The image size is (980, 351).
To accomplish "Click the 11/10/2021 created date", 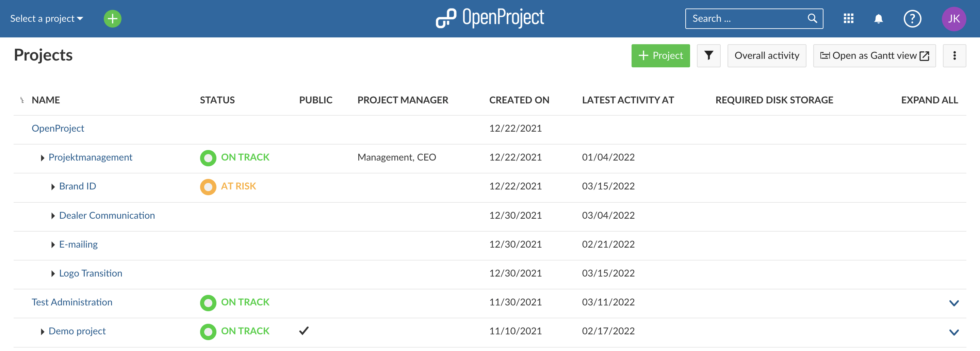I will pos(515,331).
